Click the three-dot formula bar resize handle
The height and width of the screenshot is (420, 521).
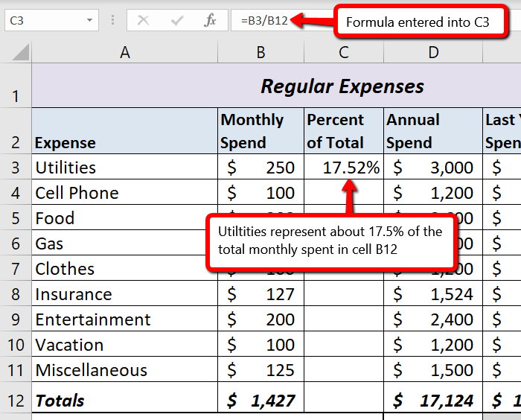tap(112, 20)
